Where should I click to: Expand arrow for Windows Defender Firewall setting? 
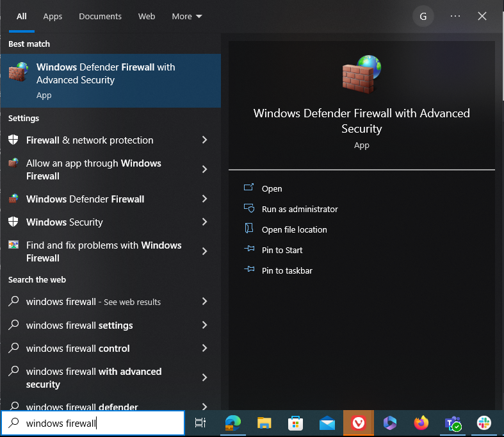(x=204, y=199)
